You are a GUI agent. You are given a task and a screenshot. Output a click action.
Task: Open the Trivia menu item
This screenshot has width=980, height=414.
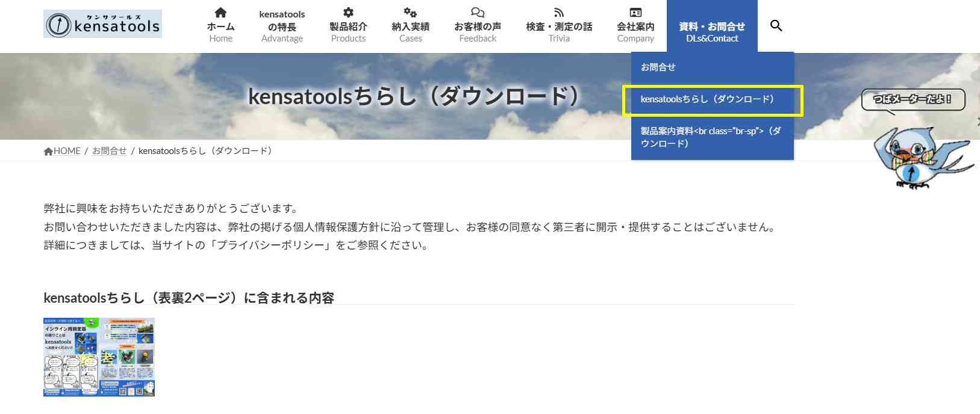click(x=559, y=26)
